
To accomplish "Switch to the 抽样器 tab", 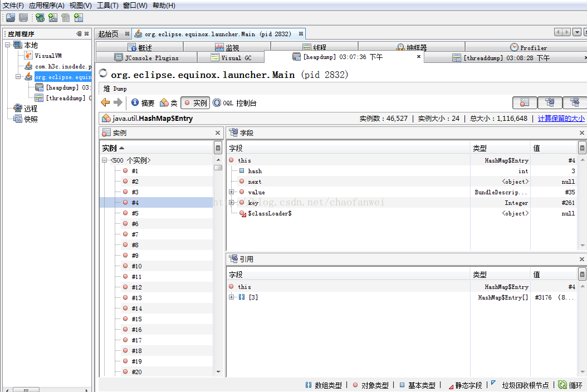I will tap(412, 47).
